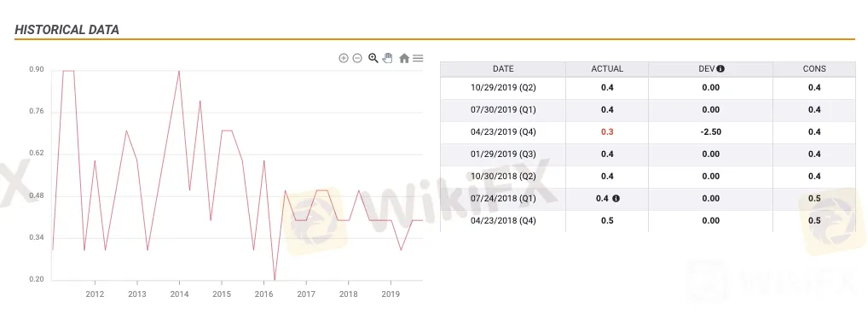
Task: Click the zoom out minus icon
Action: pyautogui.click(x=357, y=58)
